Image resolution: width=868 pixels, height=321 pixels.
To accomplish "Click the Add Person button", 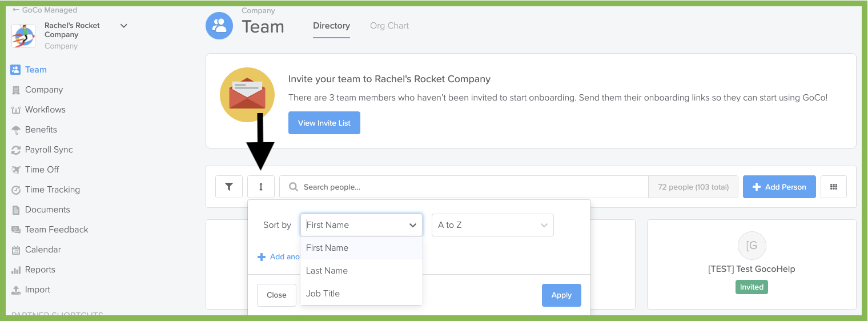I will click(x=779, y=187).
